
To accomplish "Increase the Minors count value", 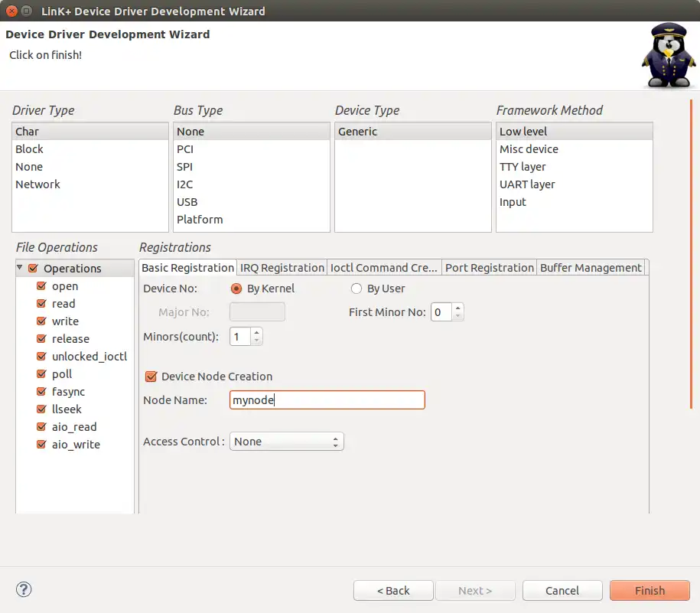I will click(256, 333).
